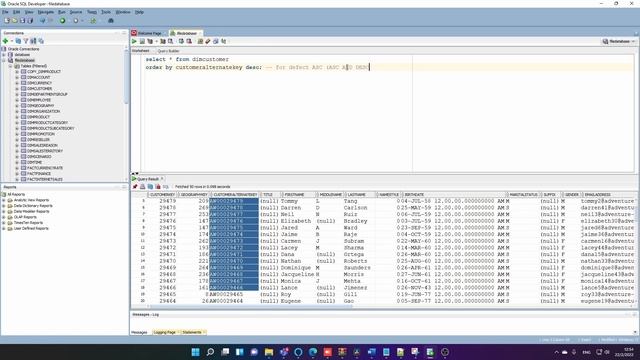Click the Refresh connections icon
The width and height of the screenshot is (640, 360).
pyautogui.click(x=18, y=41)
